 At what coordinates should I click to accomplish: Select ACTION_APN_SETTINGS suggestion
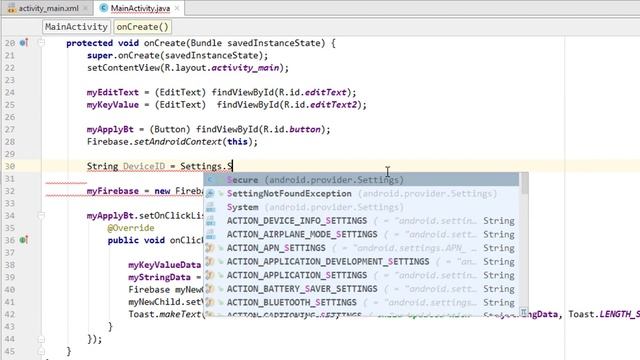(361, 248)
